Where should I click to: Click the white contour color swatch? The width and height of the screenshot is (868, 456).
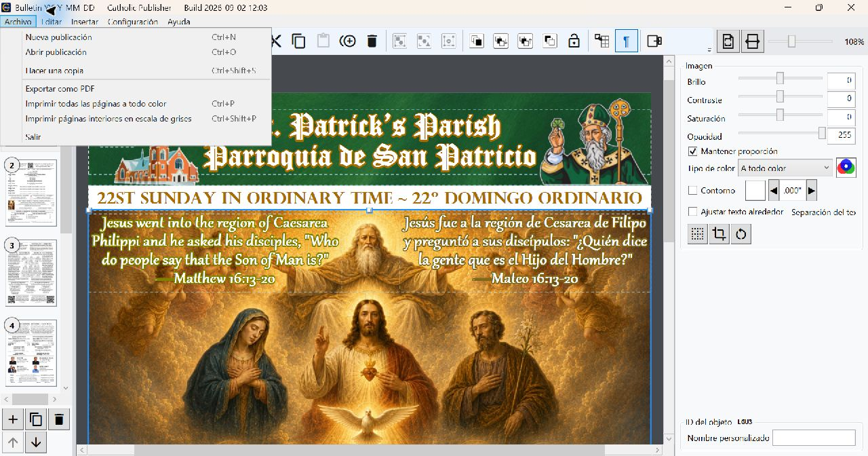(x=755, y=191)
